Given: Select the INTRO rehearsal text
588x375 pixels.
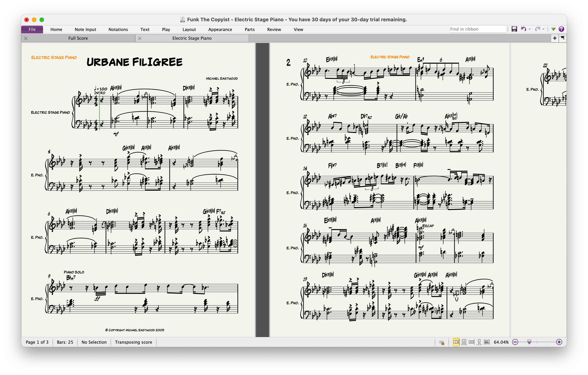Looking at the screenshot, I should [x=100, y=93].
